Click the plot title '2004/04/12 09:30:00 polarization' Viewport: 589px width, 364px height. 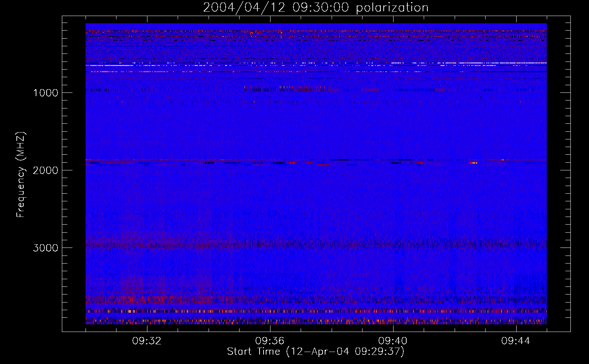[316, 8]
